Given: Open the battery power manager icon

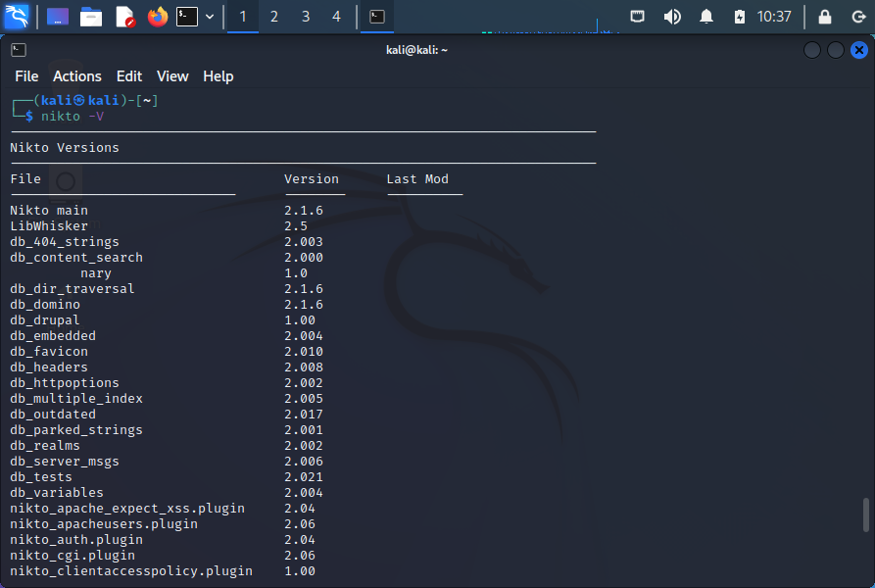Looking at the screenshot, I should pyautogui.click(x=740, y=17).
